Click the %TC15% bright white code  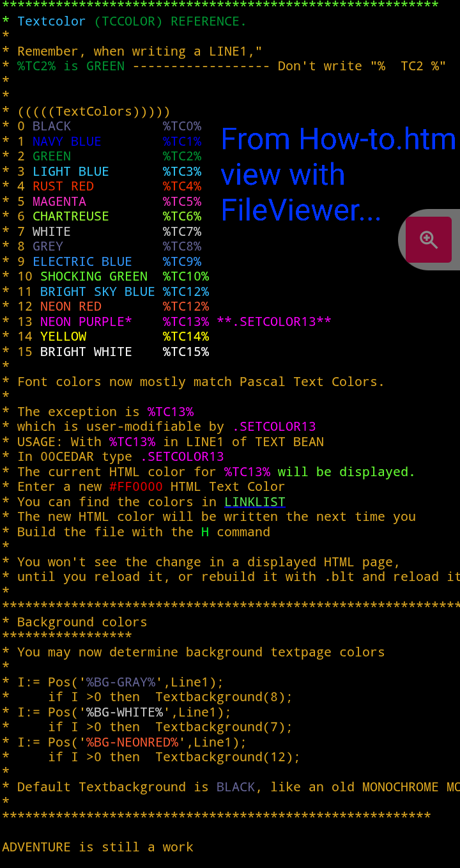pyautogui.click(x=186, y=352)
